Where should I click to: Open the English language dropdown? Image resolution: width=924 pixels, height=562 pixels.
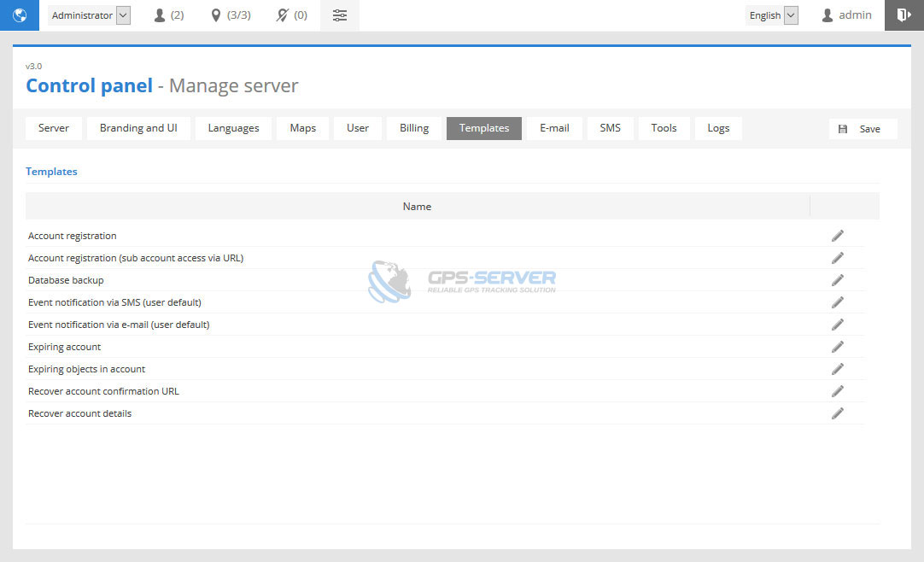pos(772,15)
